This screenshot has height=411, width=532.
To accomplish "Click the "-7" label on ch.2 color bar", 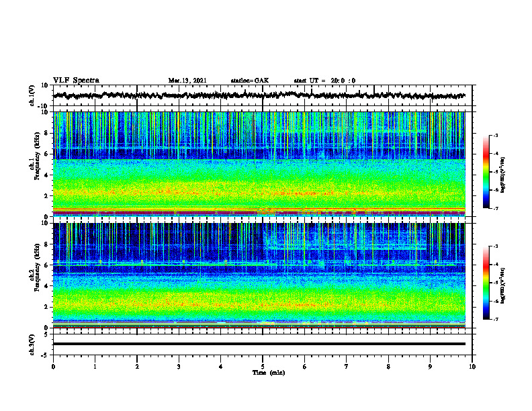I will pyautogui.click(x=495, y=319).
